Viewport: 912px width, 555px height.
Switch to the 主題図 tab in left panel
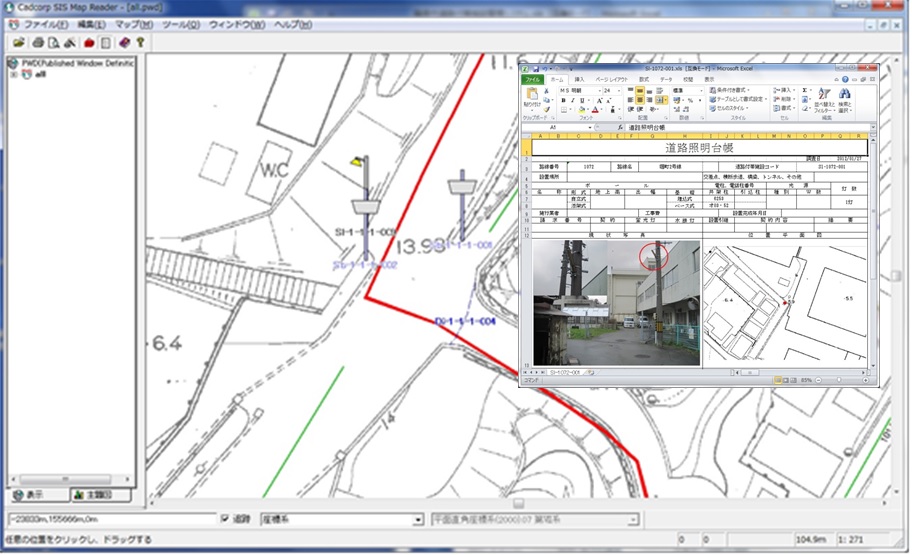tap(100, 495)
